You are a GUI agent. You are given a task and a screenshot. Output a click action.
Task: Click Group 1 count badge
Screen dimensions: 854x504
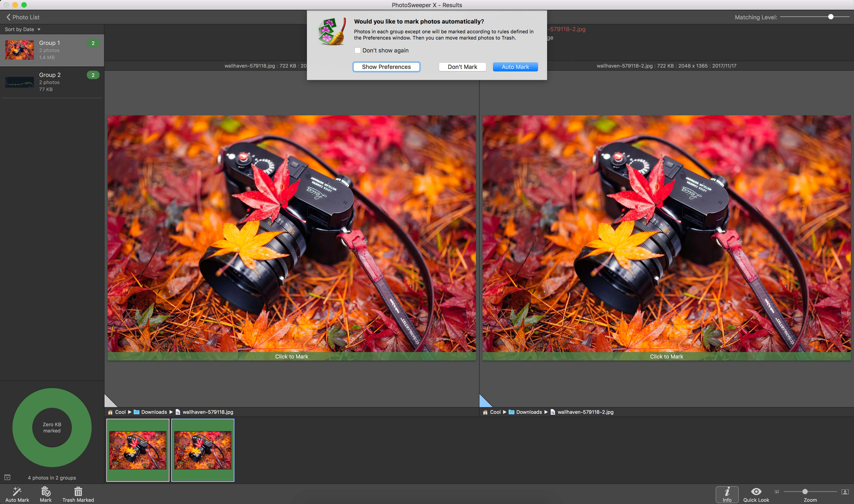coord(93,43)
